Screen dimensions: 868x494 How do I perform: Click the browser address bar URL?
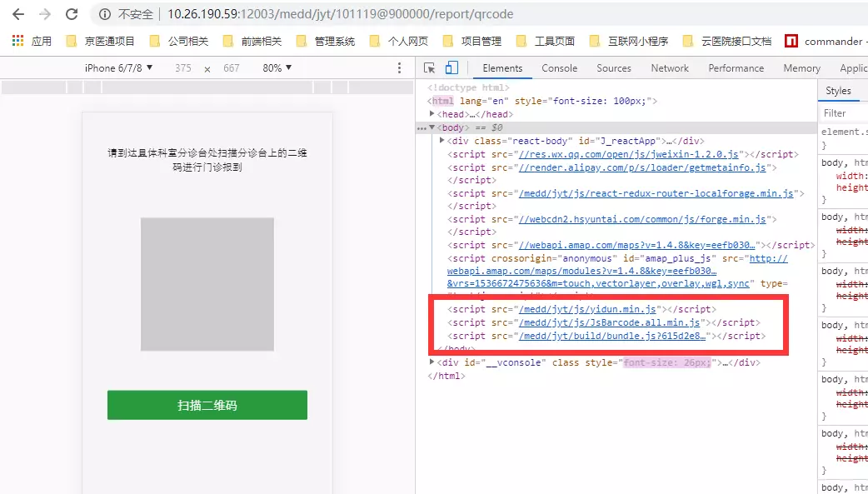point(341,14)
